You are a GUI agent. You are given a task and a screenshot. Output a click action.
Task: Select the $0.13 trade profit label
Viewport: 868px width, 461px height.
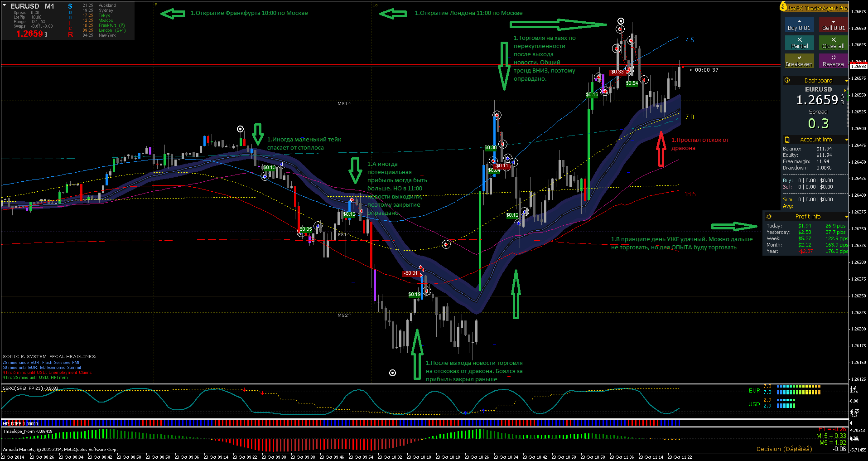click(x=270, y=167)
